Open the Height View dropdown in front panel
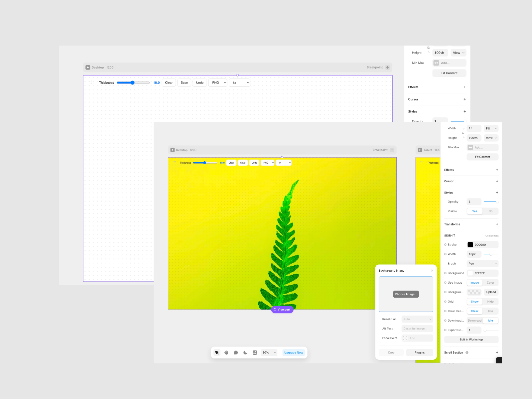This screenshot has height=399, width=532. point(491,138)
